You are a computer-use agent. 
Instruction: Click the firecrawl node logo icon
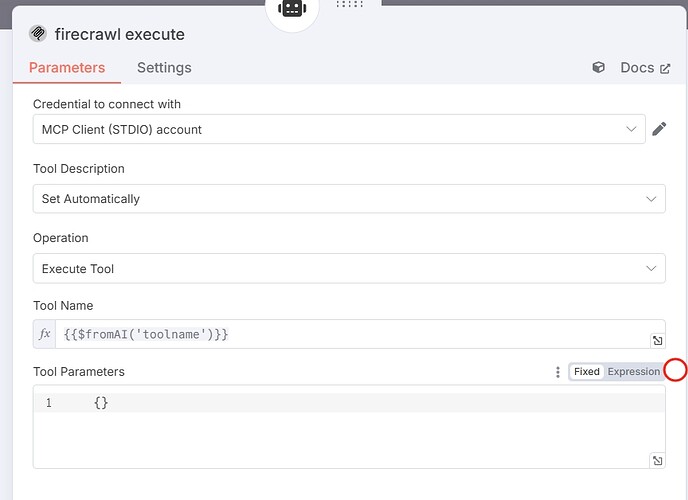coord(38,33)
